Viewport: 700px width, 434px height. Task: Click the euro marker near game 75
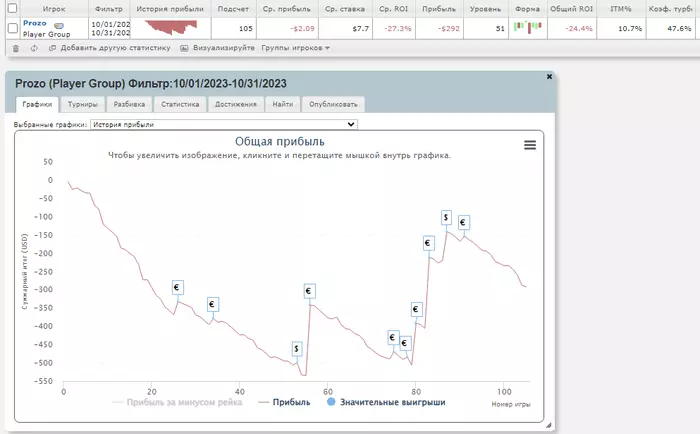pyautogui.click(x=392, y=338)
